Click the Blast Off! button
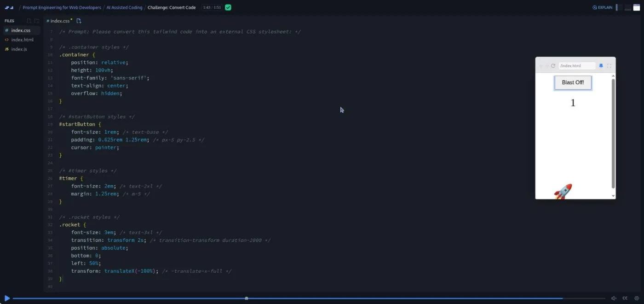 pos(573,82)
